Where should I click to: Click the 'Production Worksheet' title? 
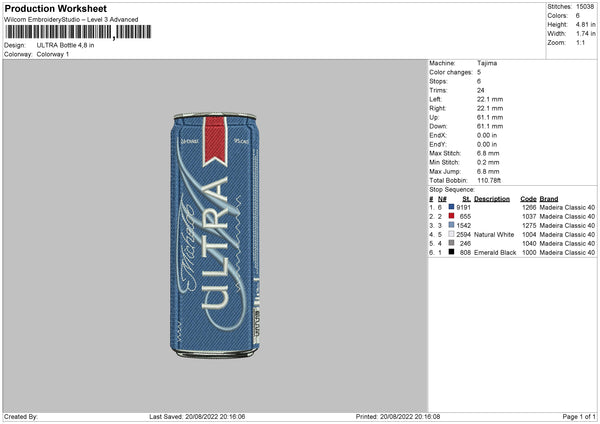[x=55, y=8]
